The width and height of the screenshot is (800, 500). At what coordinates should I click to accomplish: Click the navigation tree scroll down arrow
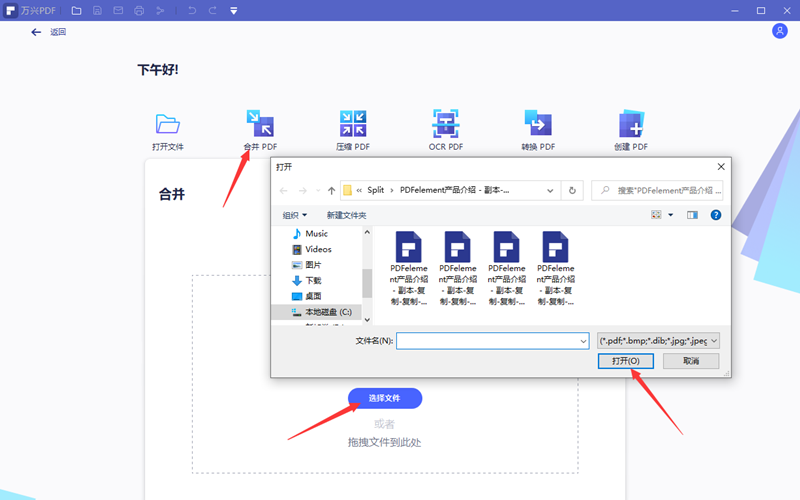(367, 320)
